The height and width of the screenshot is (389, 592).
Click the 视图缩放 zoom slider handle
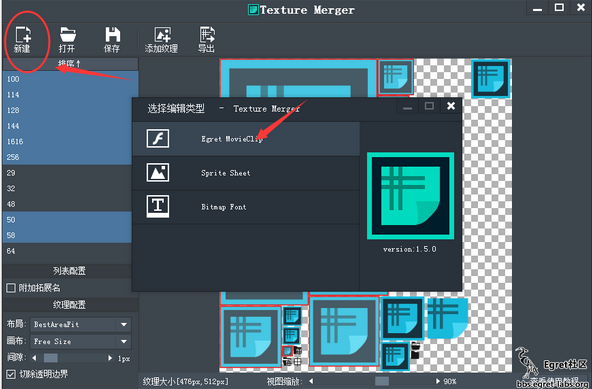coord(382,381)
